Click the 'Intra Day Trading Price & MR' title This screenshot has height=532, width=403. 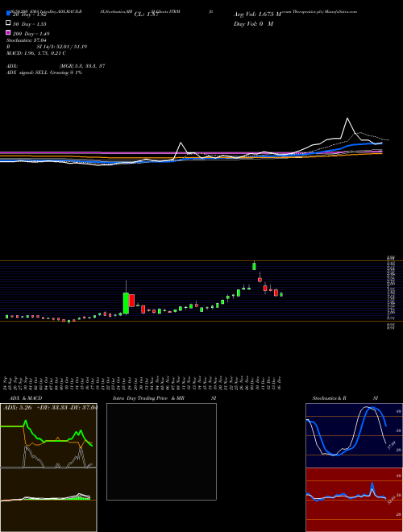pyautogui.click(x=148, y=398)
